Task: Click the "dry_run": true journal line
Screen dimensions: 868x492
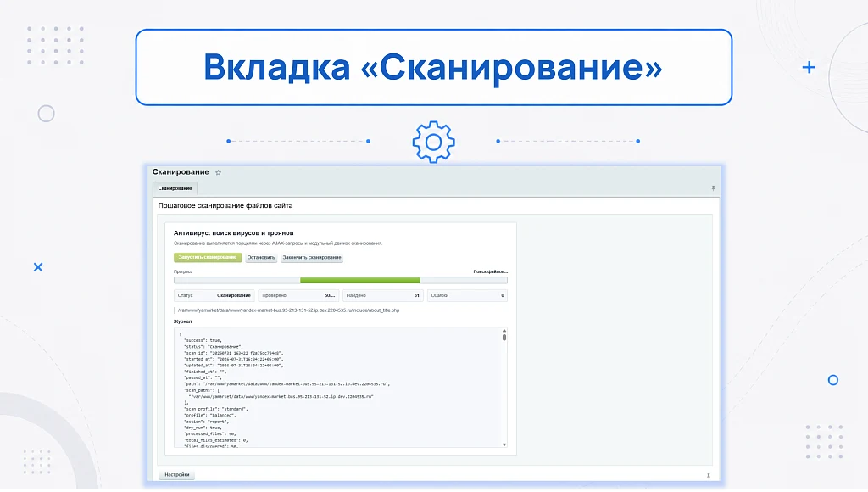Action: (x=203, y=428)
